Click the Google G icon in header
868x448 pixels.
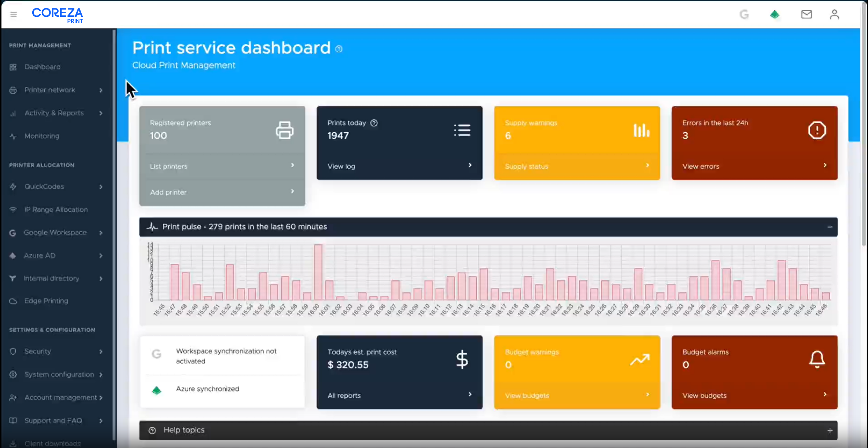pos(744,15)
